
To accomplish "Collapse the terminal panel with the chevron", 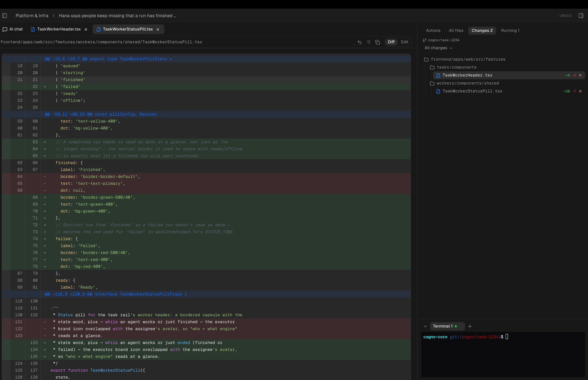I will click(x=425, y=326).
